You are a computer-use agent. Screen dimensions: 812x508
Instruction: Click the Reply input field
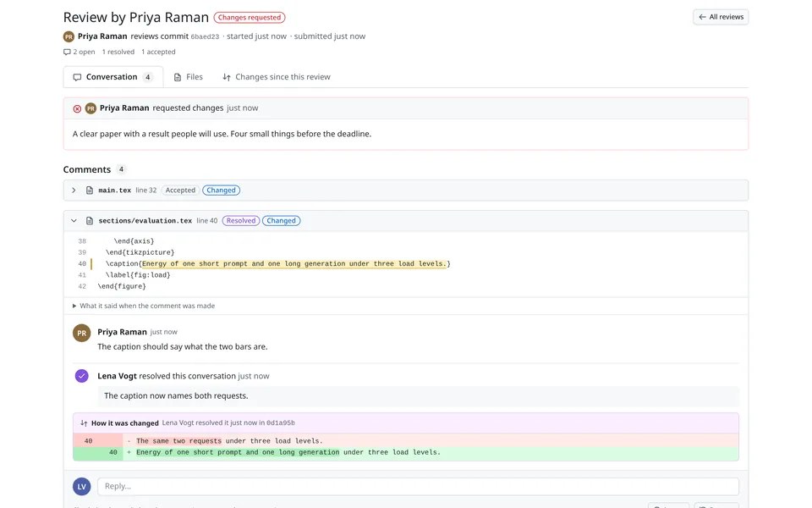418,486
